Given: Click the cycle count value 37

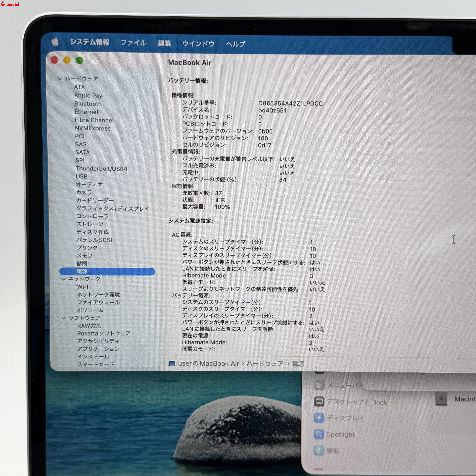Looking at the screenshot, I should coord(218,193).
